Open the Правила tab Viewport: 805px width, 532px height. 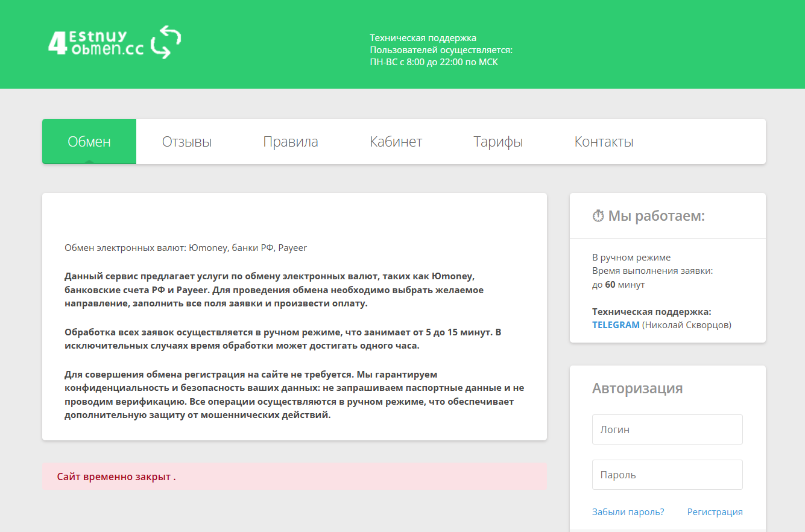point(291,141)
